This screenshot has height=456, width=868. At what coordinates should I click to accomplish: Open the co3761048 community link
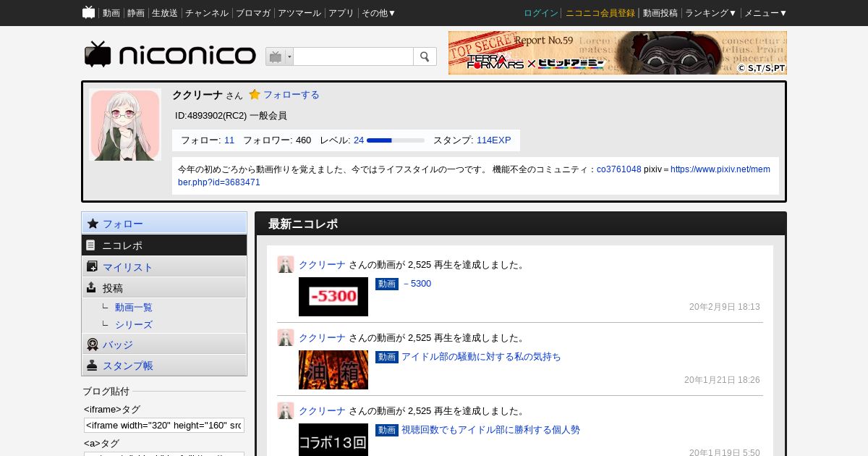(618, 169)
